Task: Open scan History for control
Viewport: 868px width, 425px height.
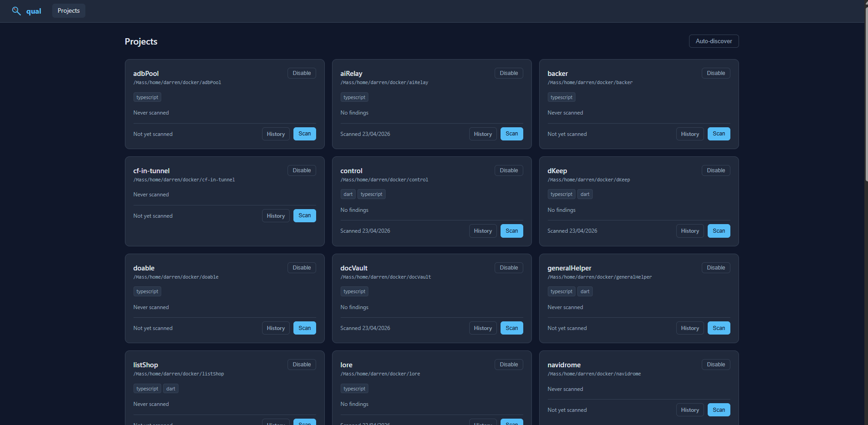Action: 482,230
